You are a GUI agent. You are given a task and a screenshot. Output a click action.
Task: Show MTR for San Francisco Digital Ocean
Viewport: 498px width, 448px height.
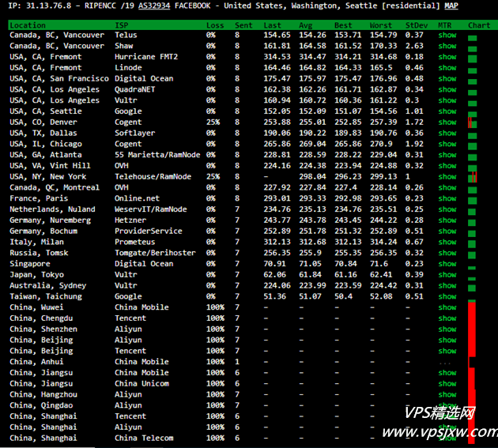pos(447,79)
